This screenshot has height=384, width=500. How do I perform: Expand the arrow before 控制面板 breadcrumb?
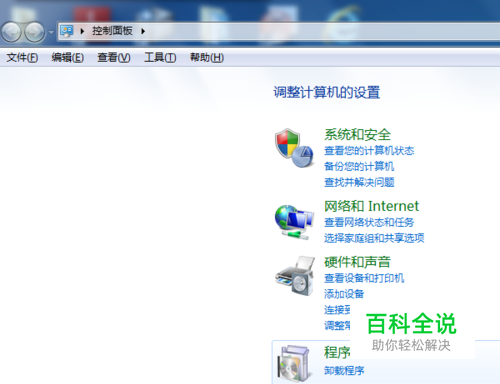pyautogui.click(x=82, y=31)
